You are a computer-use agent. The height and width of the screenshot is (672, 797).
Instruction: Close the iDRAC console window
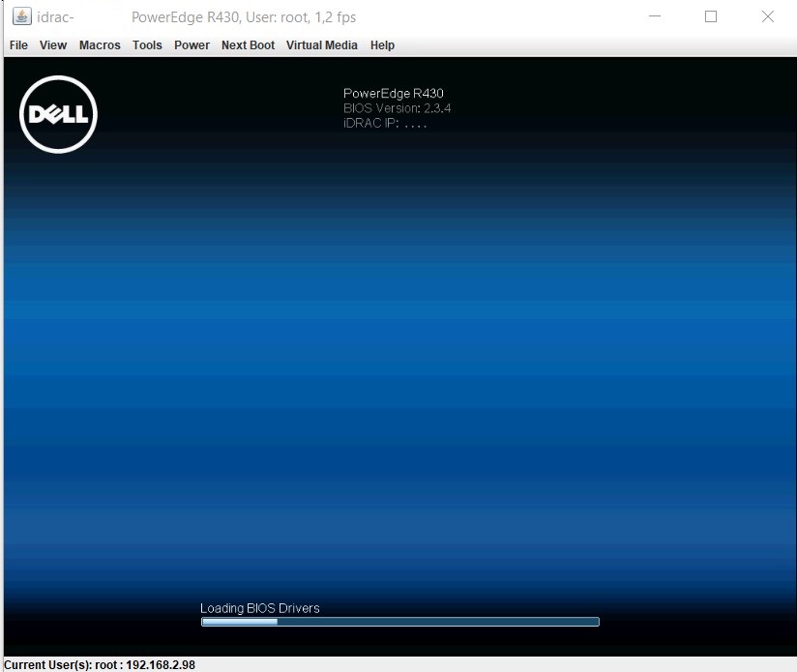click(768, 16)
